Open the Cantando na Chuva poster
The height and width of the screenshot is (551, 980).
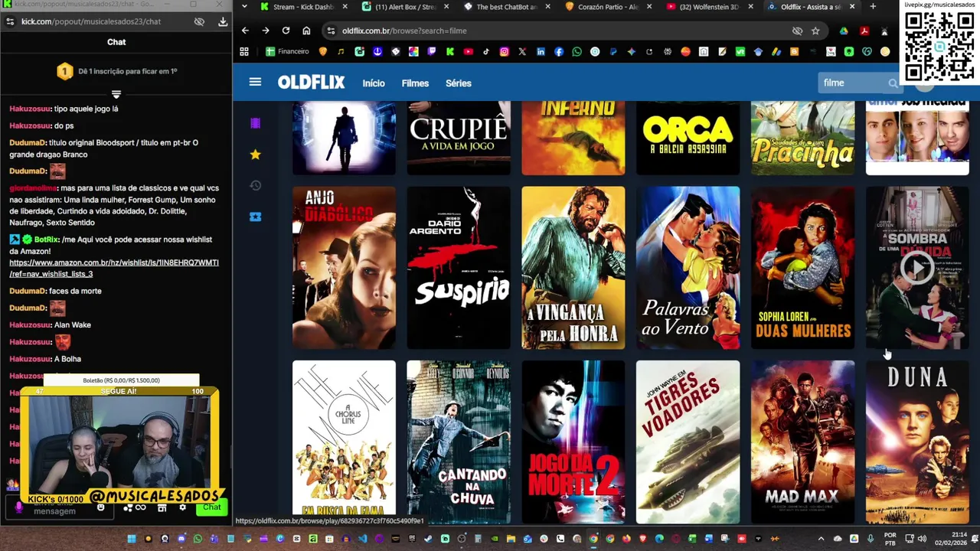pos(459,442)
